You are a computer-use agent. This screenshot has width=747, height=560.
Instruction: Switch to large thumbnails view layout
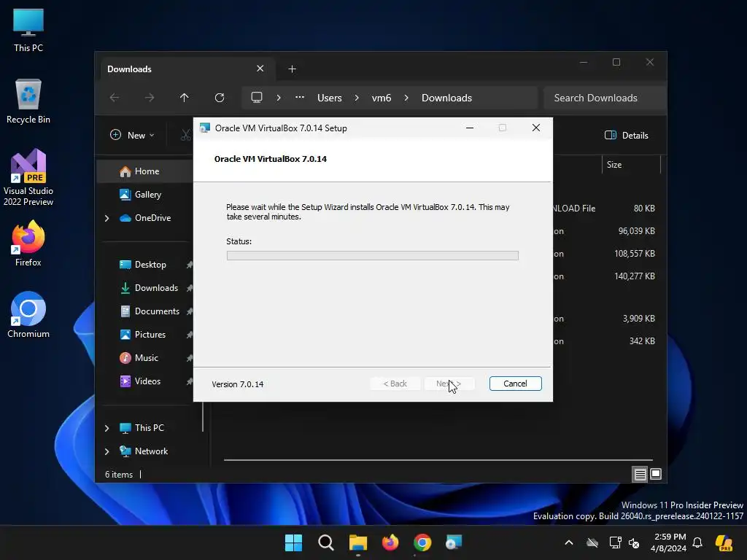(656, 474)
